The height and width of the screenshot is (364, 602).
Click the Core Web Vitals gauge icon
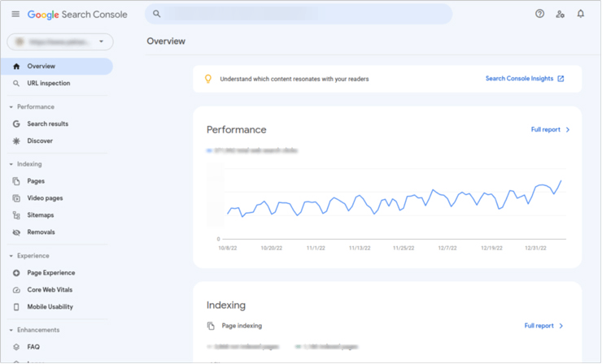[16, 290]
